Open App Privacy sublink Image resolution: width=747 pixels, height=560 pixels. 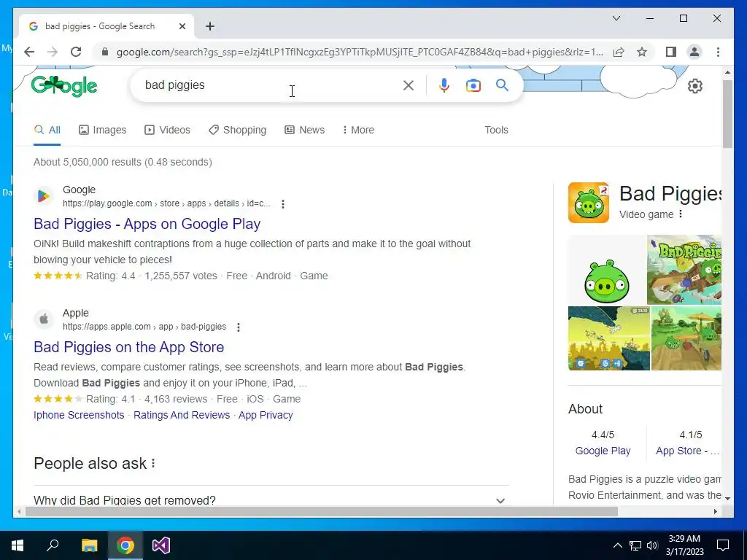[266, 415]
